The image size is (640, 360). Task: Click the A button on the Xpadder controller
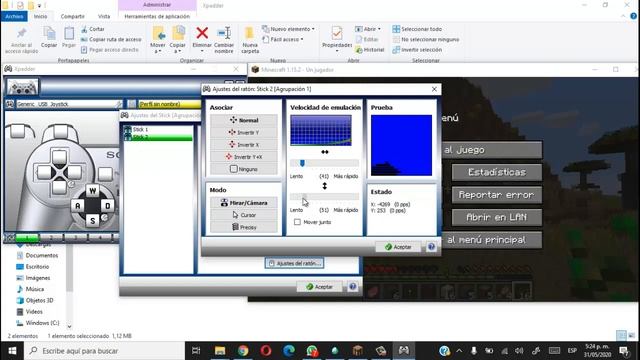pyautogui.click(x=78, y=206)
